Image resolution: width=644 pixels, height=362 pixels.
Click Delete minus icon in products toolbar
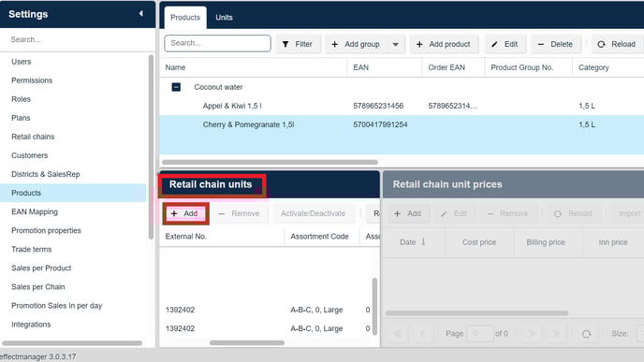pyautogui.click(x=541, y=44)
